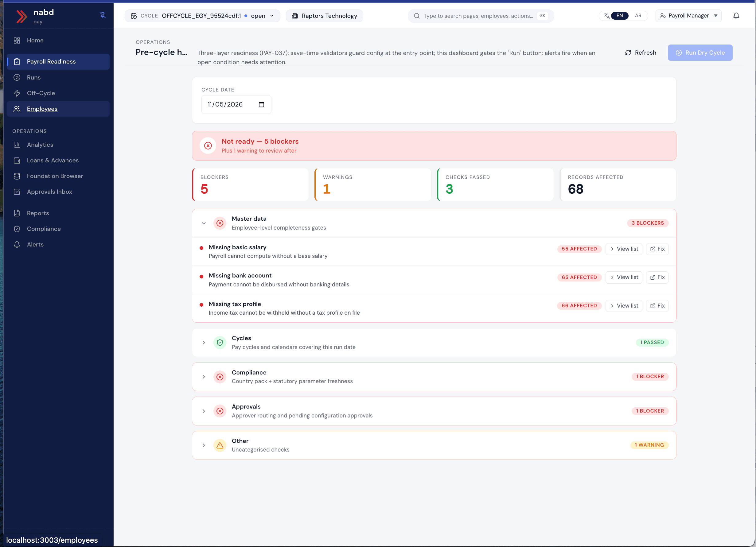
Task: Click the Raptors Technology company button
Action: (x=324, y=16)
